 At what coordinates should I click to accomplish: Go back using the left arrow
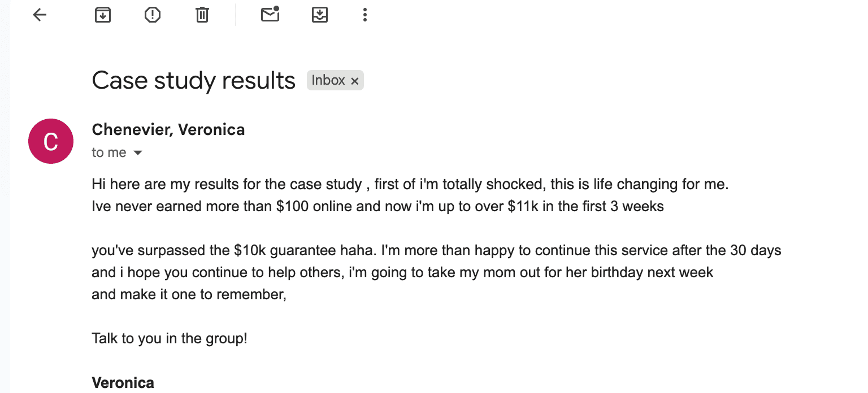click(x=40, y=15)
